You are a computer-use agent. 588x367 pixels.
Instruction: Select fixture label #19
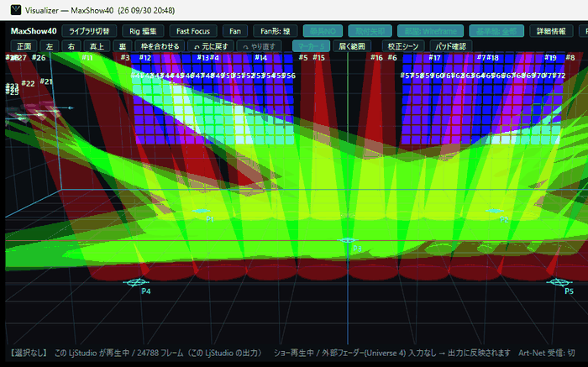[550, 58]
